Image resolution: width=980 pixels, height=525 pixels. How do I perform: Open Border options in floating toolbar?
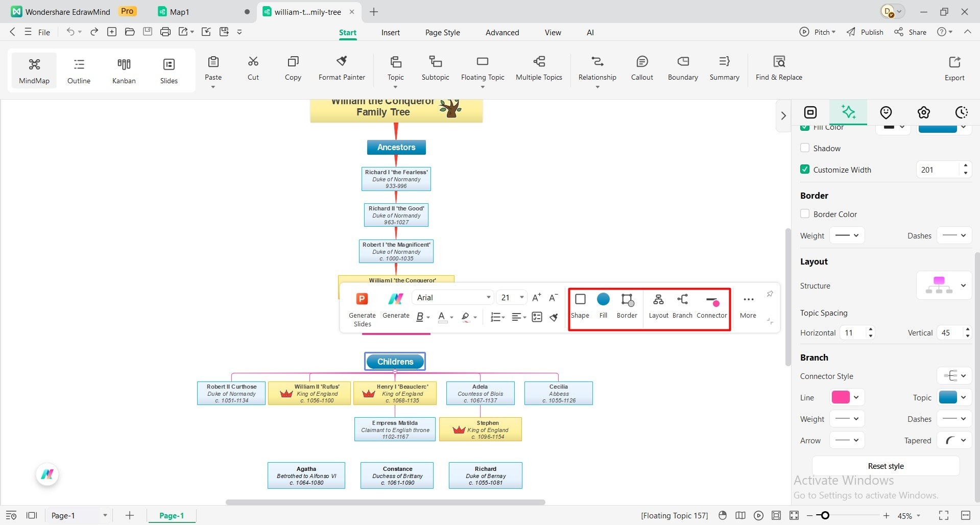[x=627, y=305]
